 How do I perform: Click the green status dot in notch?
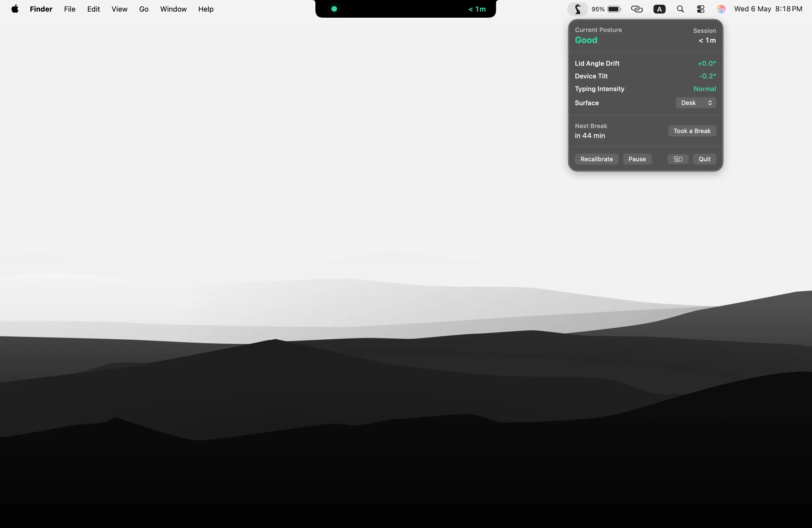point(334,9)
